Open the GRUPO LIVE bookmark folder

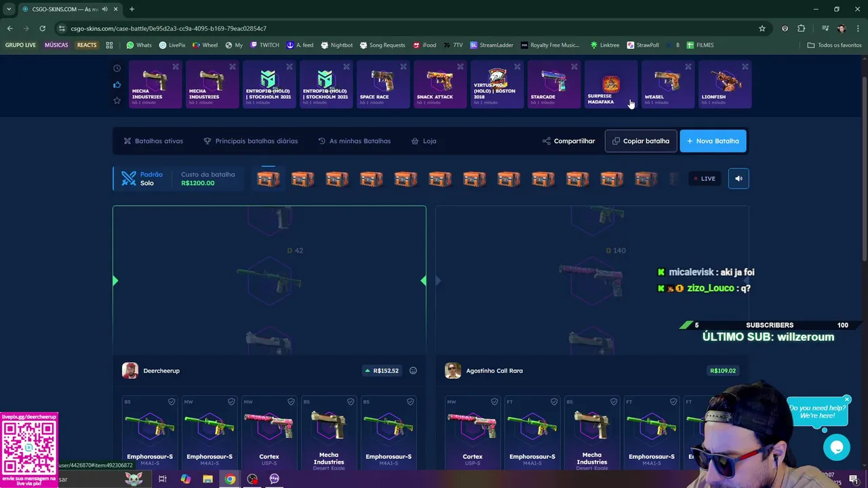click(x=20, y=45)
